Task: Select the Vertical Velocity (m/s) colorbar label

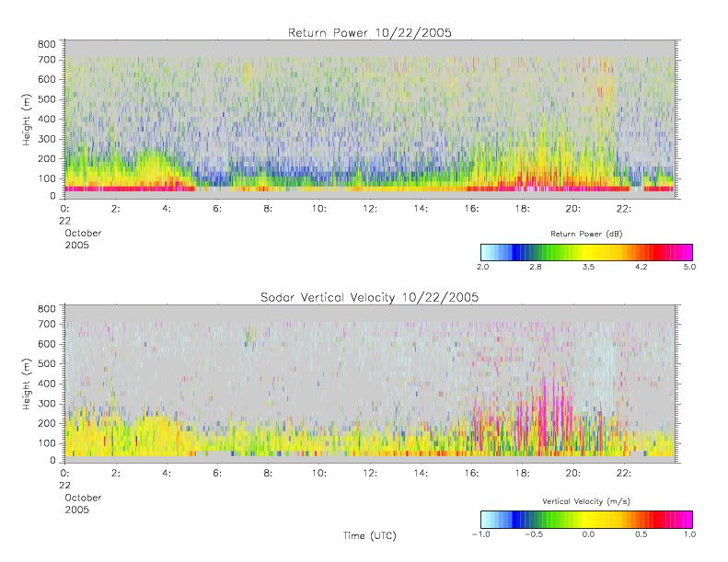Action: coord(586,501)
